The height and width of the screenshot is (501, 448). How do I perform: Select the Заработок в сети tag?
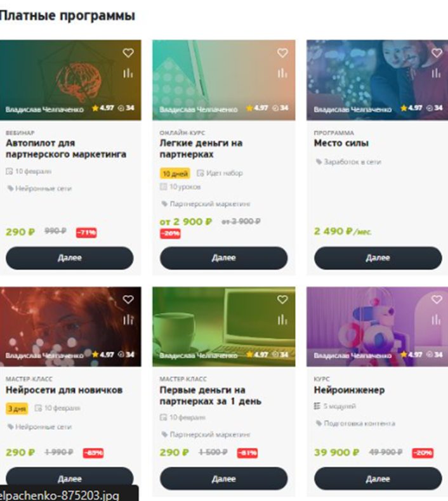point(348,162)
